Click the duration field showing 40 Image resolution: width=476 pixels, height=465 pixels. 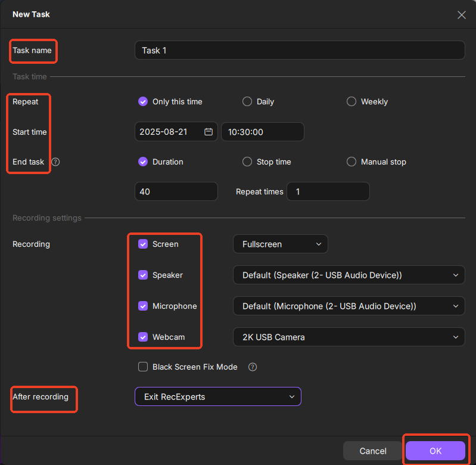pyautogui.click(x=176, y=191)
